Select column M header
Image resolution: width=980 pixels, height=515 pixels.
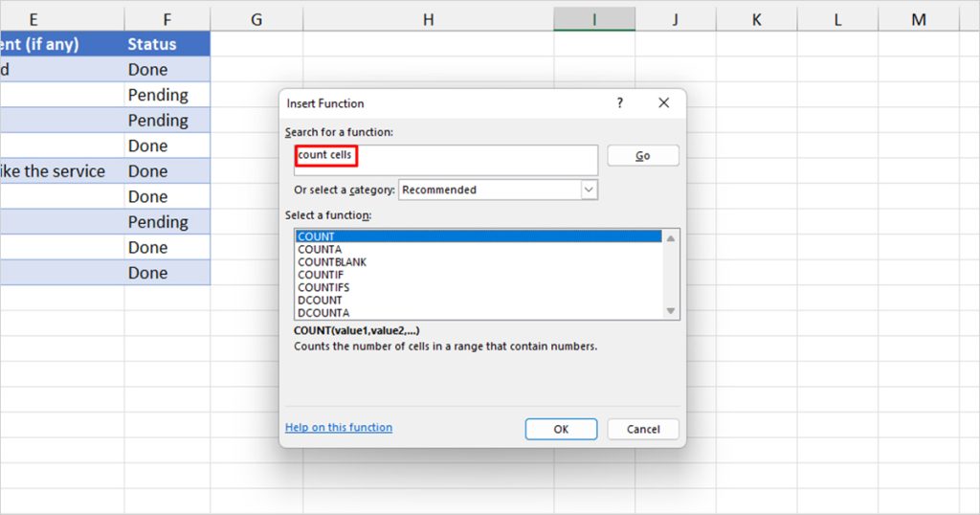pos(918,19)
